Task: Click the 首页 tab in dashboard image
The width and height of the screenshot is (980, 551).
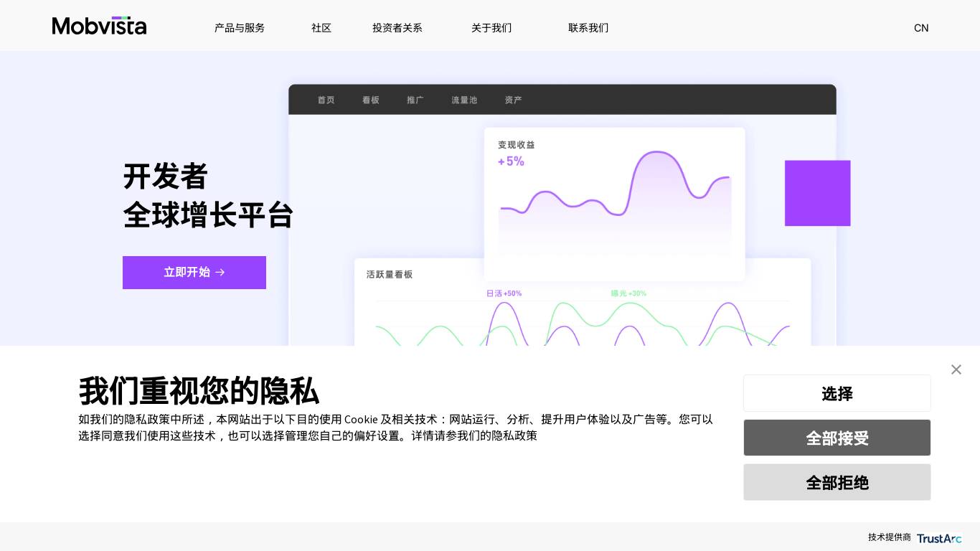Action: coord(326,100)
